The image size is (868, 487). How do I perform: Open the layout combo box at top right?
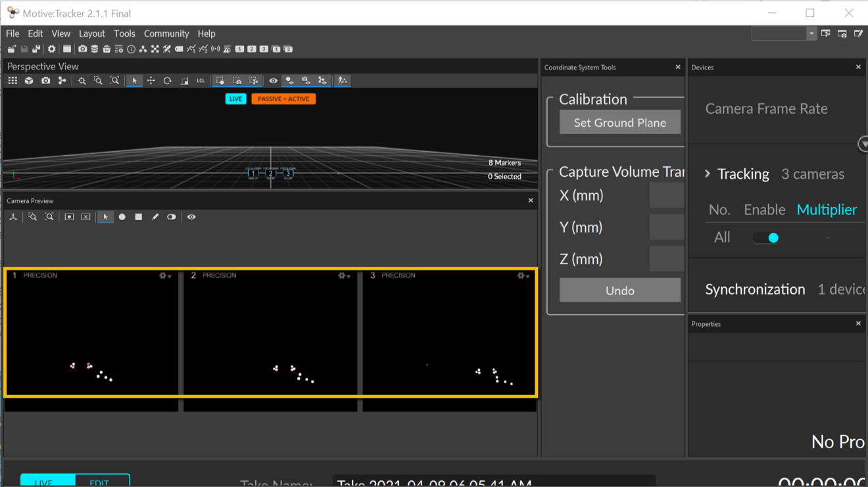pyautogui.click(x=784, y=34)
